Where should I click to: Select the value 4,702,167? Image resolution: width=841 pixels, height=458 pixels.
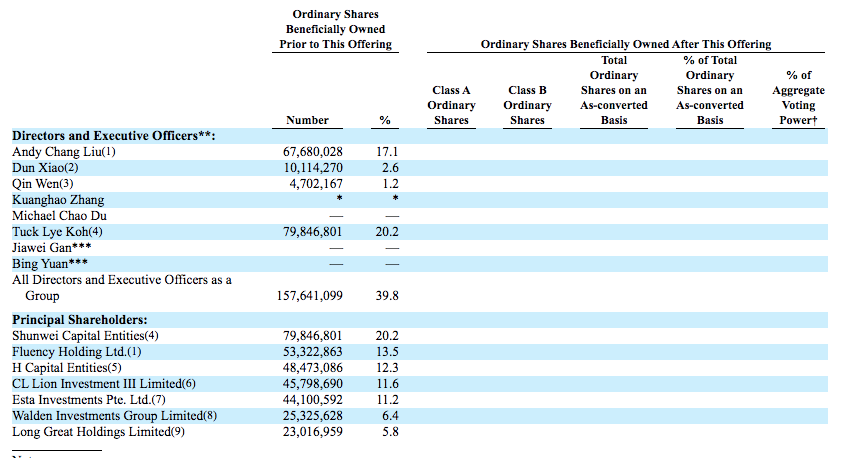[x=316, y=184]
